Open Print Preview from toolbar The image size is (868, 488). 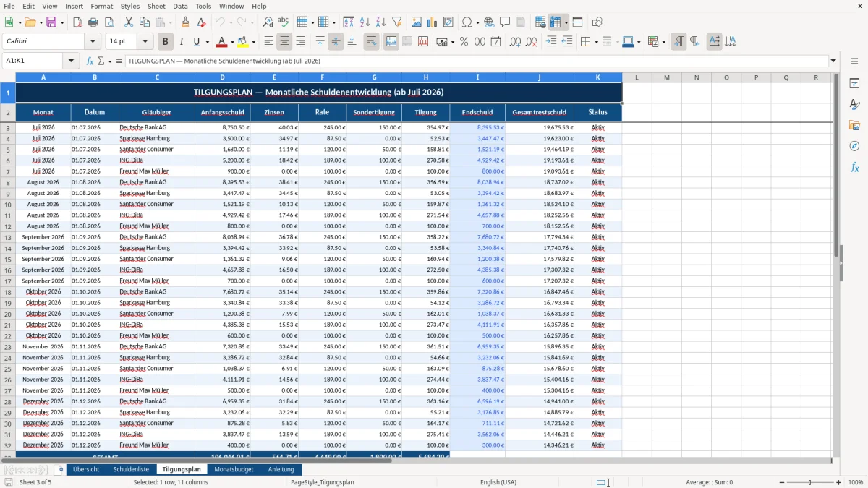(x=109, y=22)
